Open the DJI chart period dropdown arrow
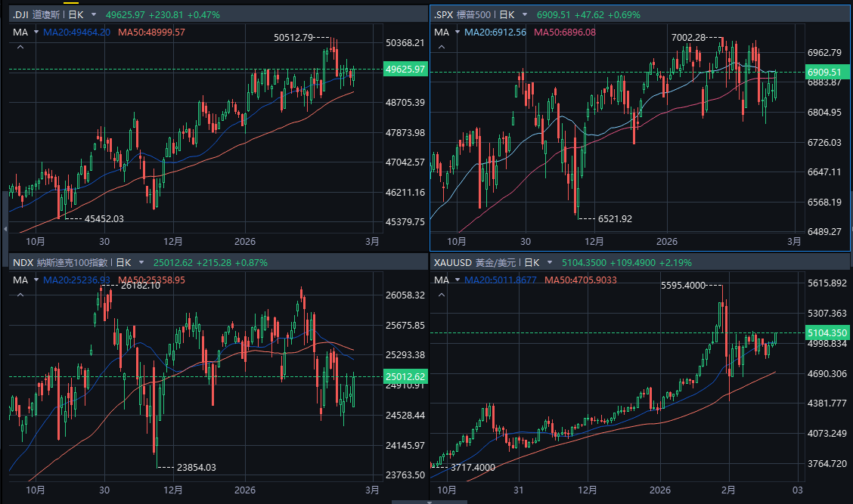This screenshot has height=504, width=853. tap(93, 14)
